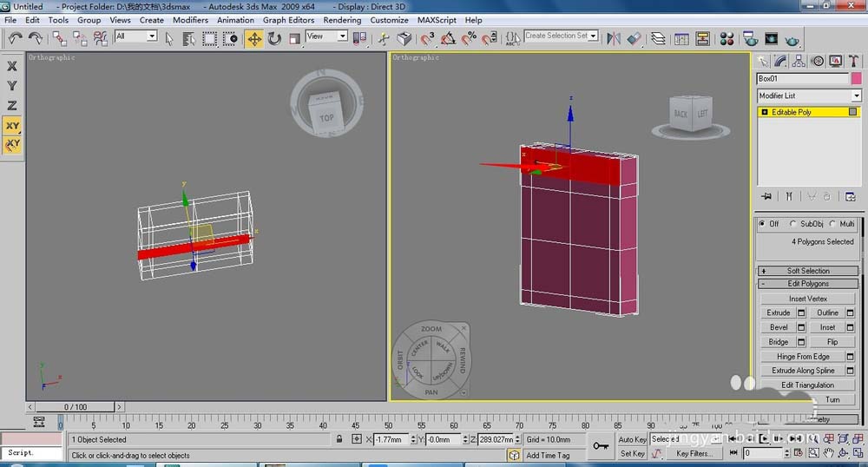
Task: Toggle the Auto Key button
Action: pos(632,439)
